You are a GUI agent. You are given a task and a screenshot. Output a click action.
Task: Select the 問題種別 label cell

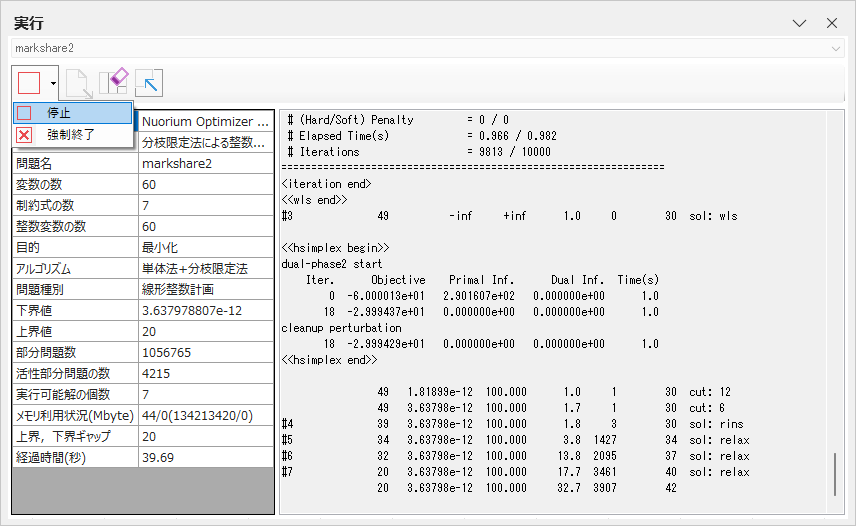[x=75, y=289]
